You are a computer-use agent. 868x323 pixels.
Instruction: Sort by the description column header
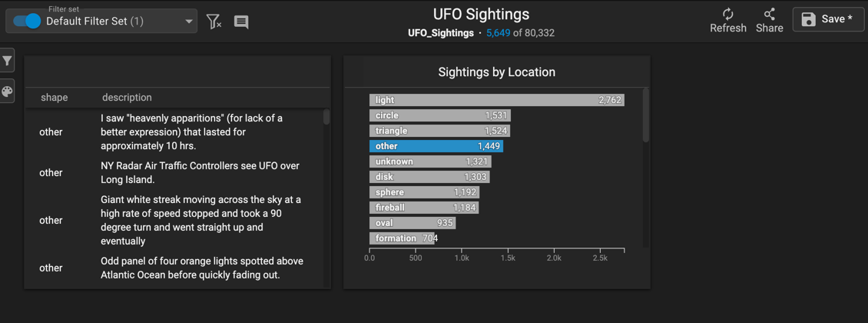127,98
